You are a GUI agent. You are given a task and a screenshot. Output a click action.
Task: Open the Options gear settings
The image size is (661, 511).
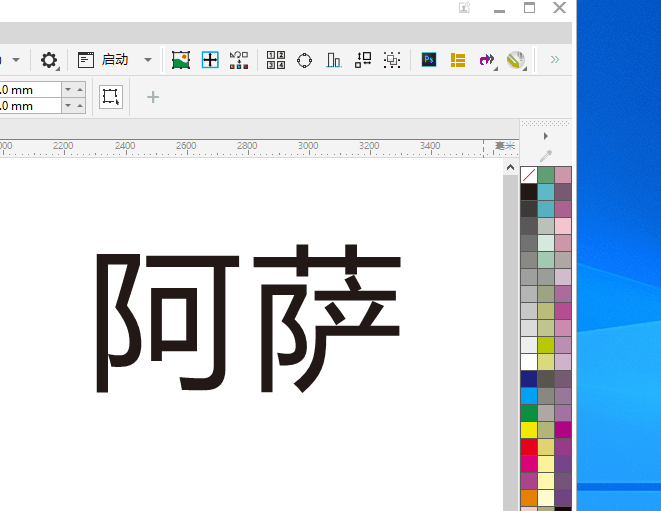[x=48, y=60]
